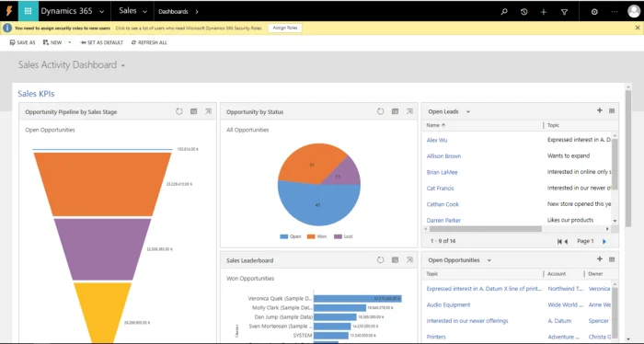View records for Opportunity by Status chart

[395, 111]
